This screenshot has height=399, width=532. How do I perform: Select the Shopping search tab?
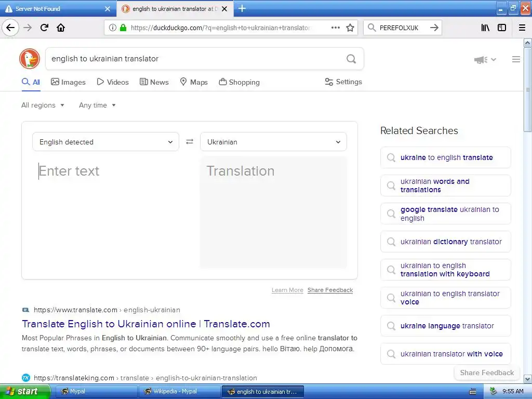tap(239, 82)
